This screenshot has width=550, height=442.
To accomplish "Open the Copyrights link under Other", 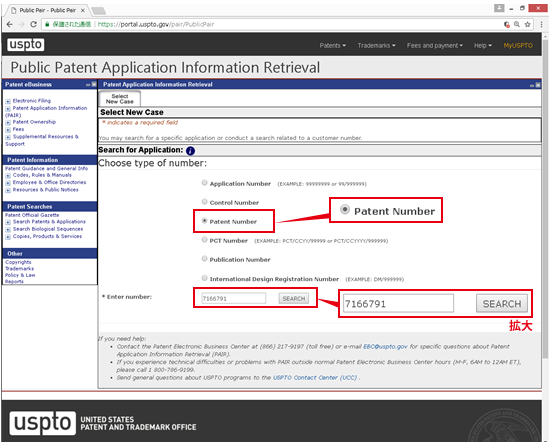I will tap(18, 262).
